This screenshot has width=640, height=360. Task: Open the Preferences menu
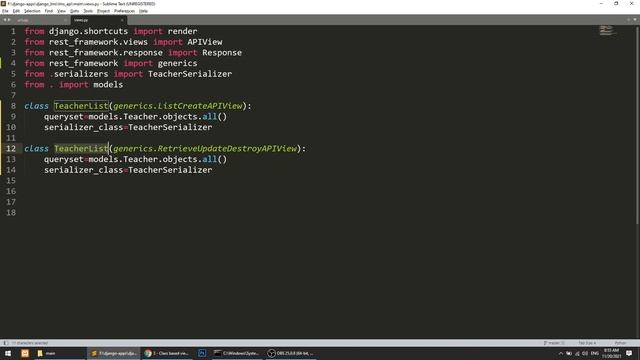(124, 11)
